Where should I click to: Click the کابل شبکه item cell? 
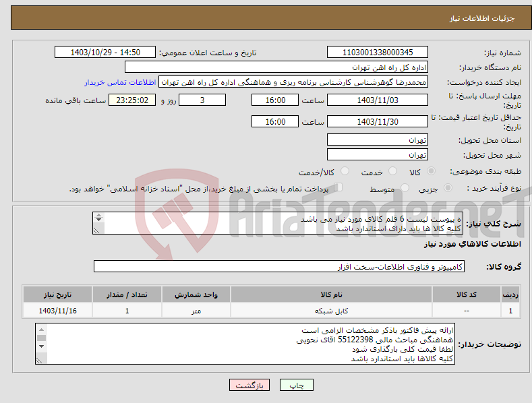click(x=331, y=311)
